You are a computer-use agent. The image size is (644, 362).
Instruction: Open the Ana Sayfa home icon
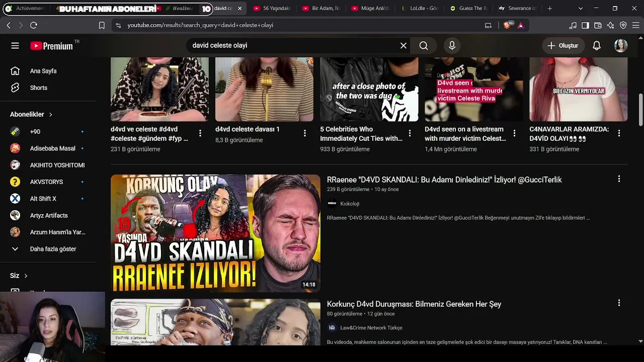[x=15, y=71]
